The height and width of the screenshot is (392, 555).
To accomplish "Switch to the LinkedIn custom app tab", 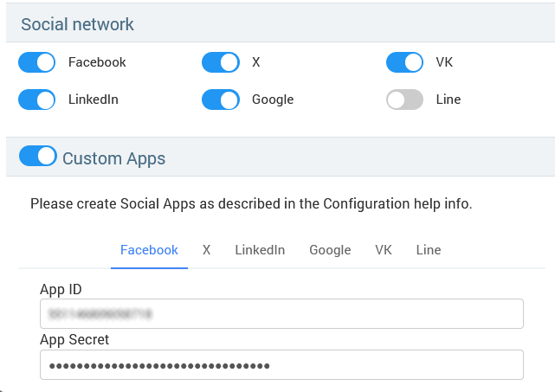I will click(260, 250).
